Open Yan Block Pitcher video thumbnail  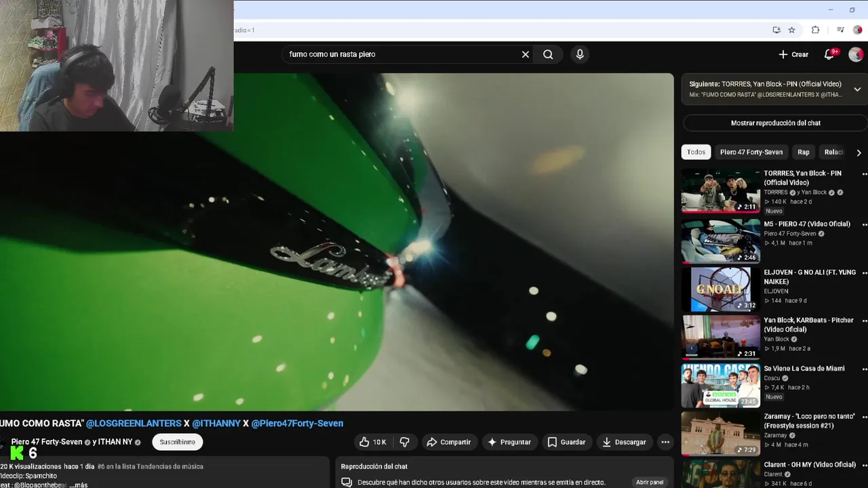coord(721,337)
